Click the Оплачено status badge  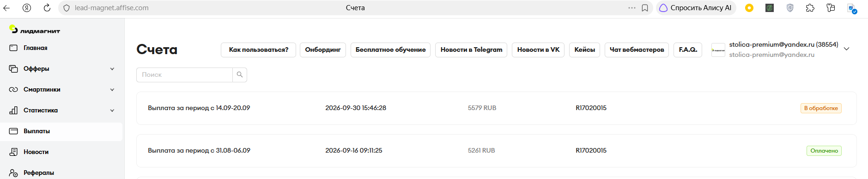[x=824, y=151]
